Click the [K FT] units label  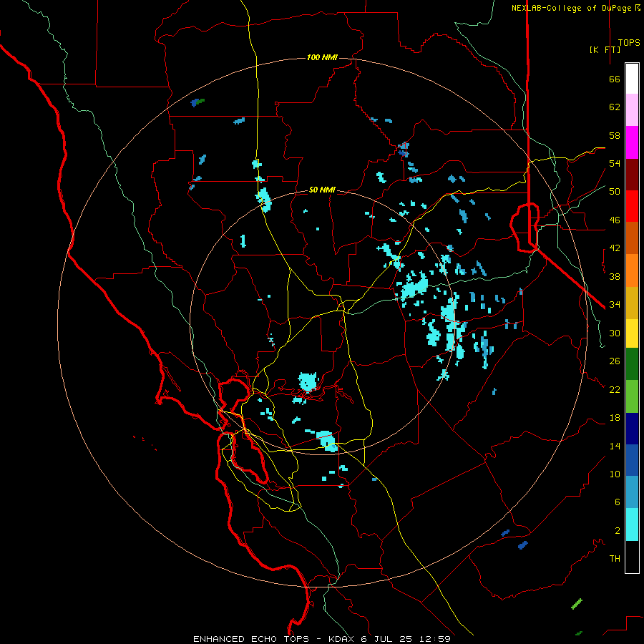point(605,49)
